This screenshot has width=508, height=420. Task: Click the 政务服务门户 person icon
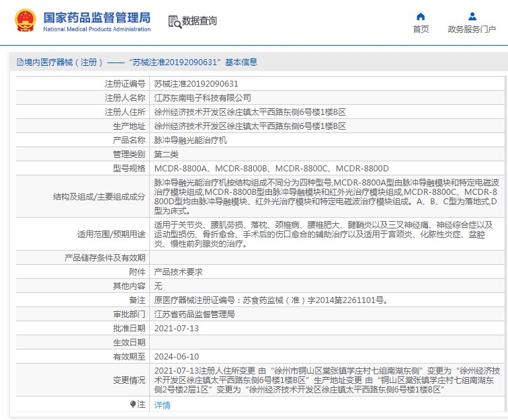471,16
